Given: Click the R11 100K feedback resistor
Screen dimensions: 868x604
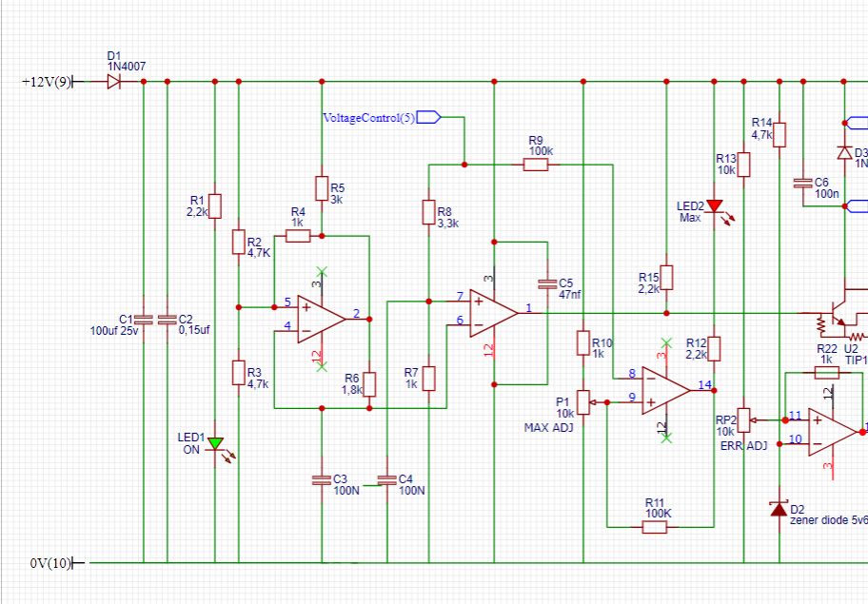Looking at the screenshot, I should (x=657, y=526).
